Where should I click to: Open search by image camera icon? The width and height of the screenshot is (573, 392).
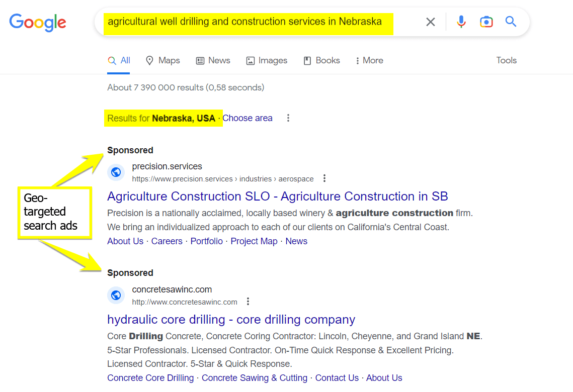click(486, 22)
